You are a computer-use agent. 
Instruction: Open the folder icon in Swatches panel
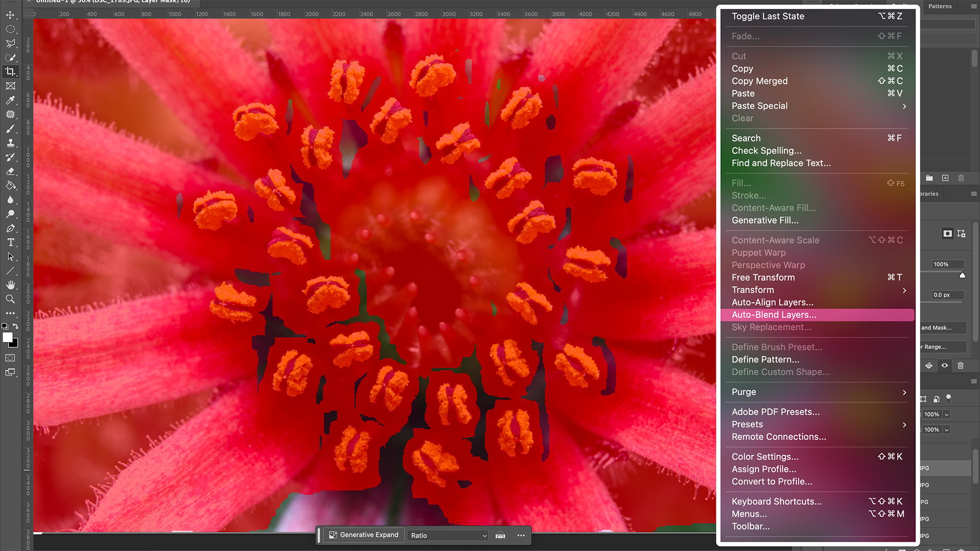click(930, 178)
